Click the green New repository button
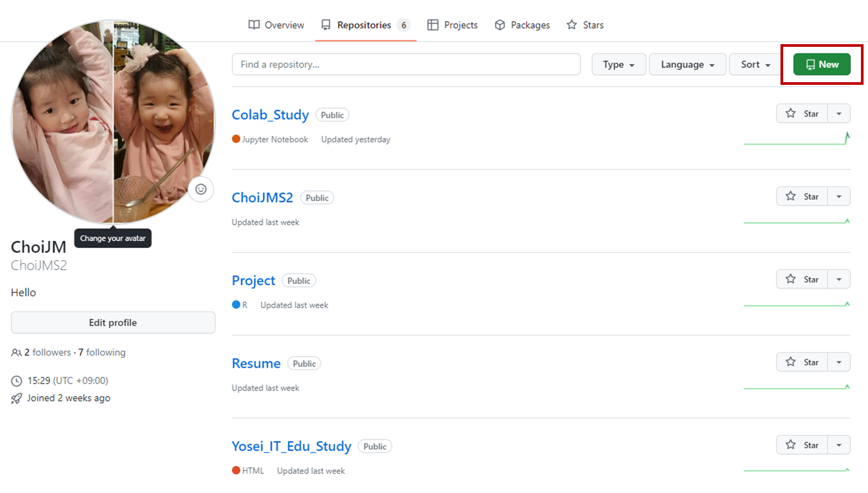The image size is (868, 493). coord(822,64)
